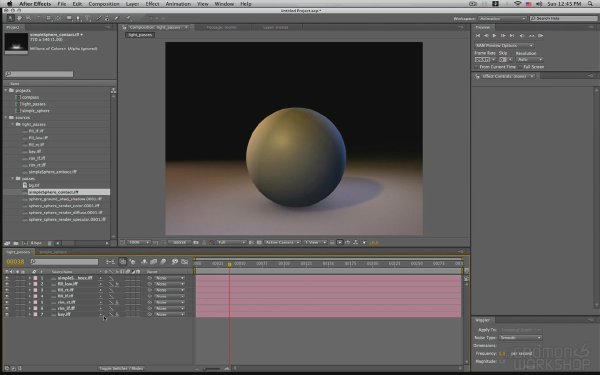Open Parent dropdown for fill_low.iff layer
The width and height of the screenshot is (600, 375).
click(169, 284)
